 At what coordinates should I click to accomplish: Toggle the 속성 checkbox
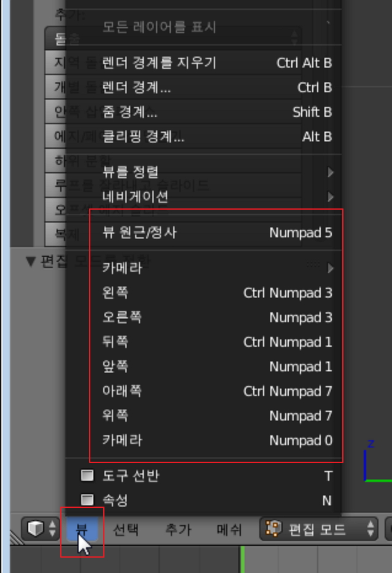(x=87, y=500)
